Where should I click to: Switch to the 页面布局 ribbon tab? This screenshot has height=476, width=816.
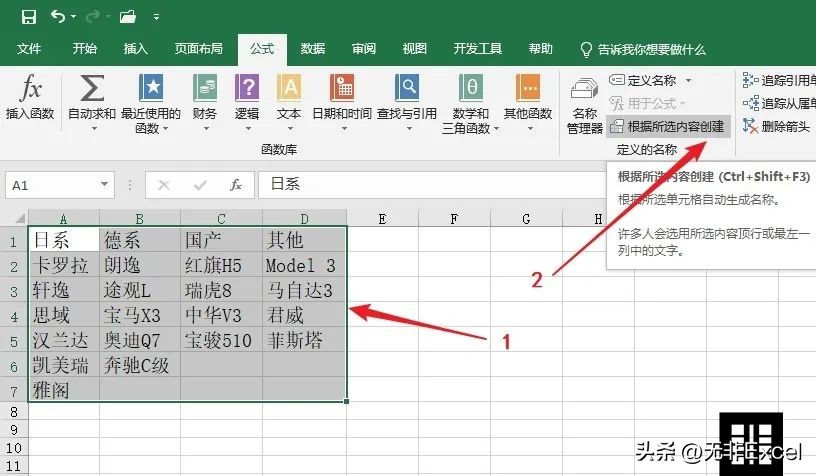pyautogui.click(x=198, y=49)
